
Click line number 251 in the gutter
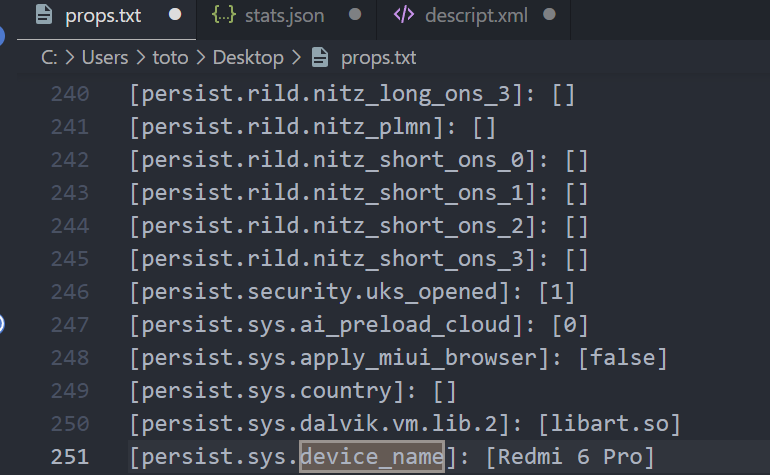(70, 457)
